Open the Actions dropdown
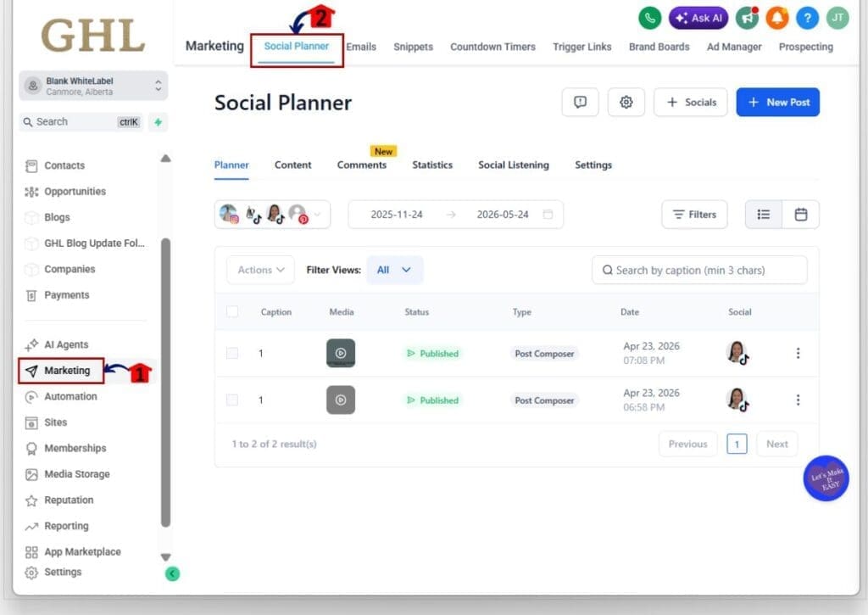Screen dimensions: 868x615 (259, 270)
